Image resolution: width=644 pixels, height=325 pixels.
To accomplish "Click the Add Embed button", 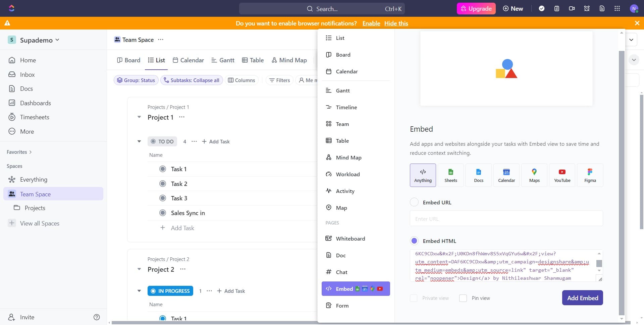I will point(582,298).
